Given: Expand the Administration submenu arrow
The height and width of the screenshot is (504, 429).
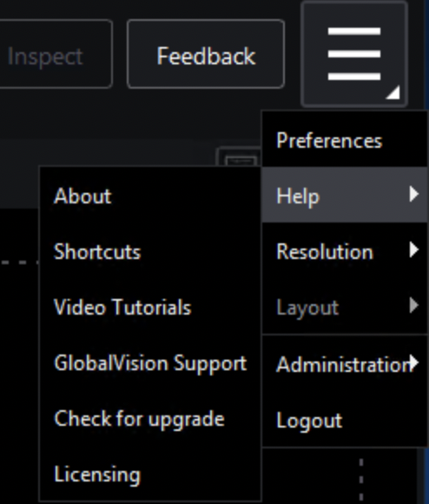Looking at the screenshot, I should pyautogui.click(x=414, y=362).
